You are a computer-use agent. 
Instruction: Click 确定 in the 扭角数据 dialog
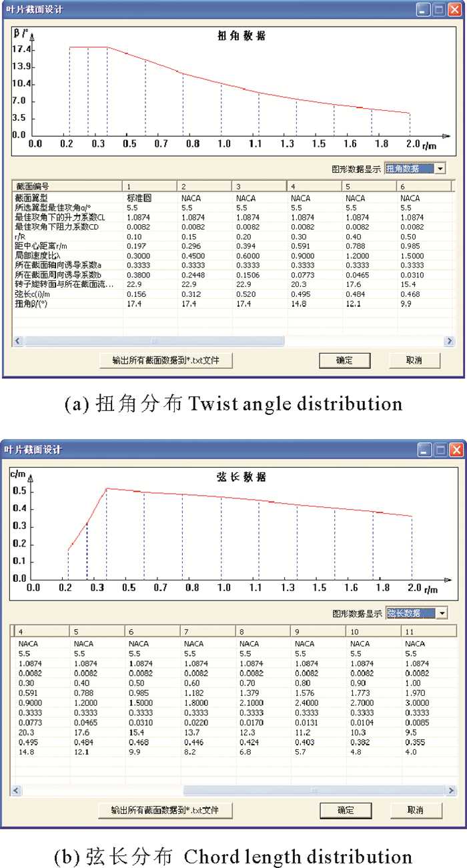[344, 360]
